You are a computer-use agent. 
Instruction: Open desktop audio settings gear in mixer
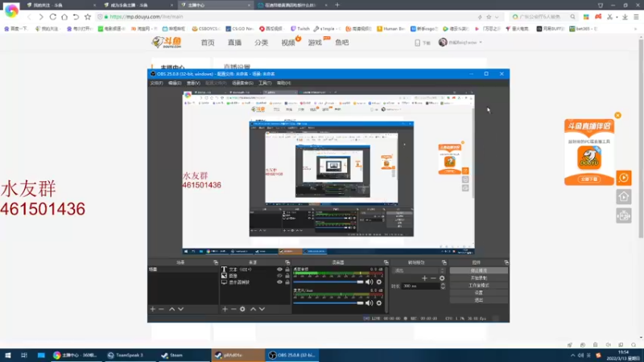379,282
